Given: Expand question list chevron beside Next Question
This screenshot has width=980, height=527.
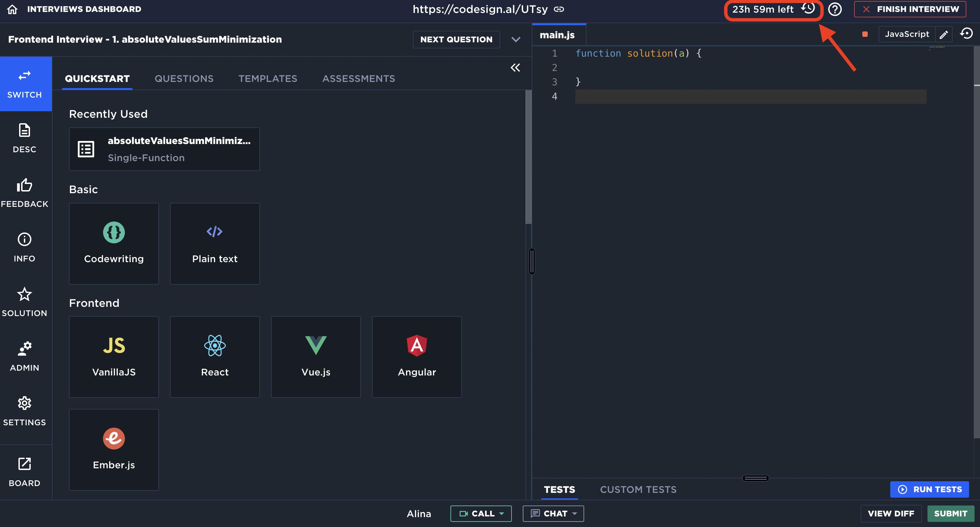Looking at the screenshot, I should (516, 40).
